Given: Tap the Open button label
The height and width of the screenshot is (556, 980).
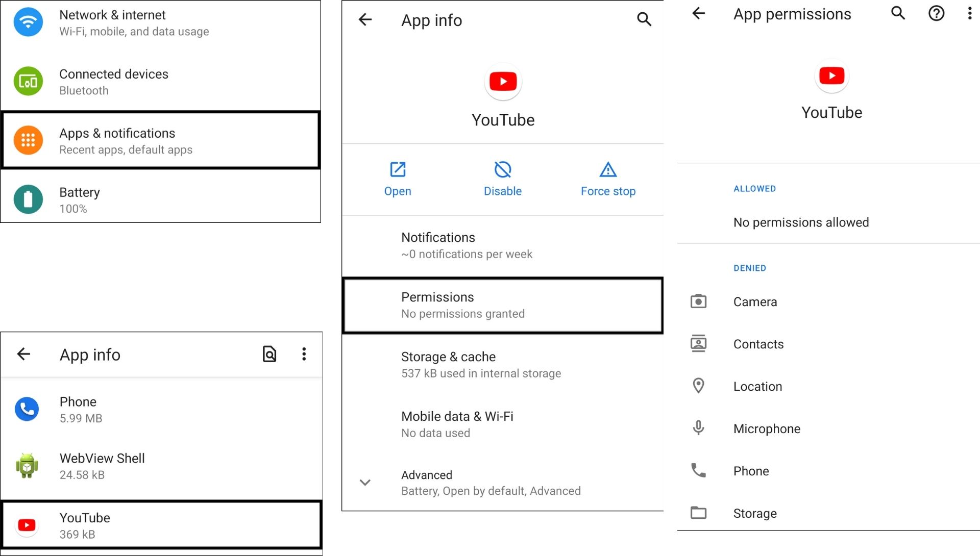Looking at the screenshot, I should 398,191.
